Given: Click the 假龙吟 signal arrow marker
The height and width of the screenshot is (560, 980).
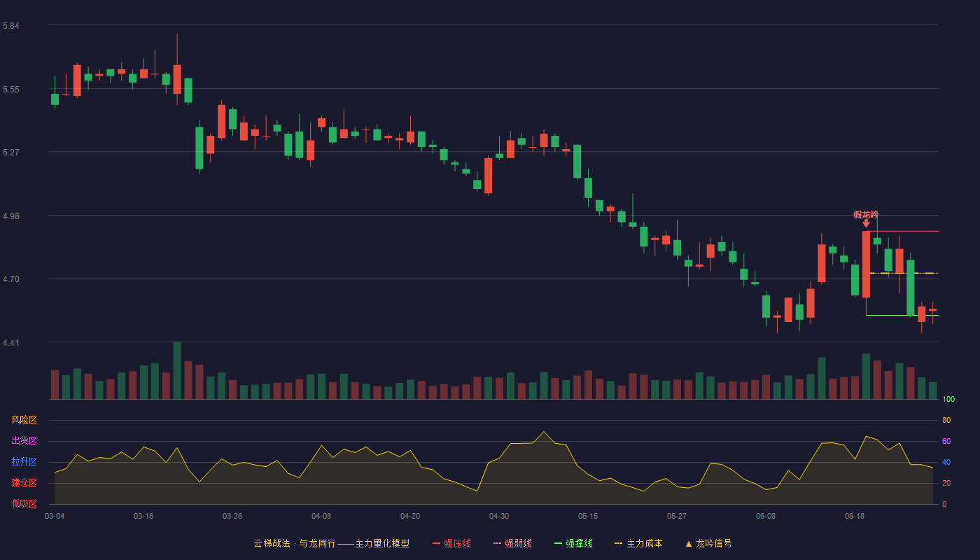Looking at the screenshot, I should click(x=866, y=223).
